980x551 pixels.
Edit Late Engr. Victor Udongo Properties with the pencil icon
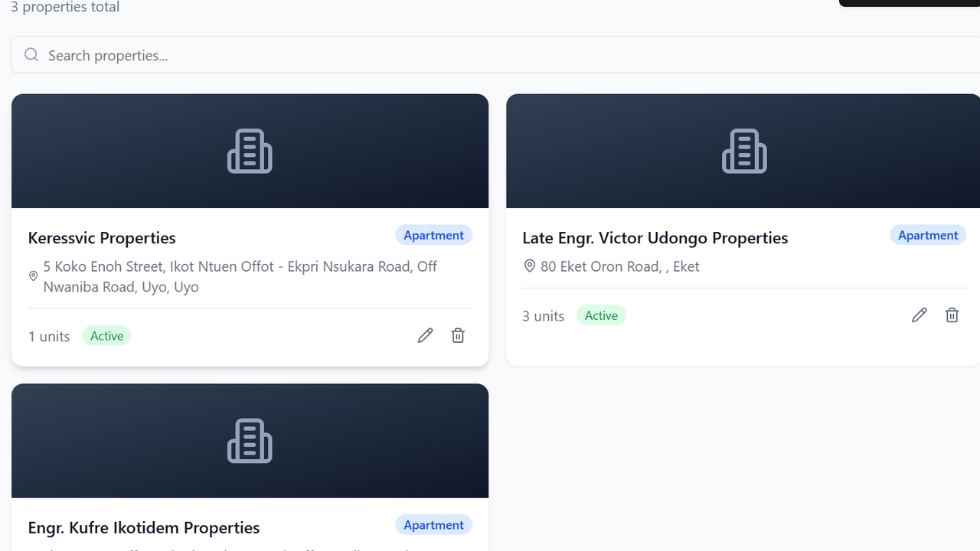pyautogui.click(x=920, y=315)
